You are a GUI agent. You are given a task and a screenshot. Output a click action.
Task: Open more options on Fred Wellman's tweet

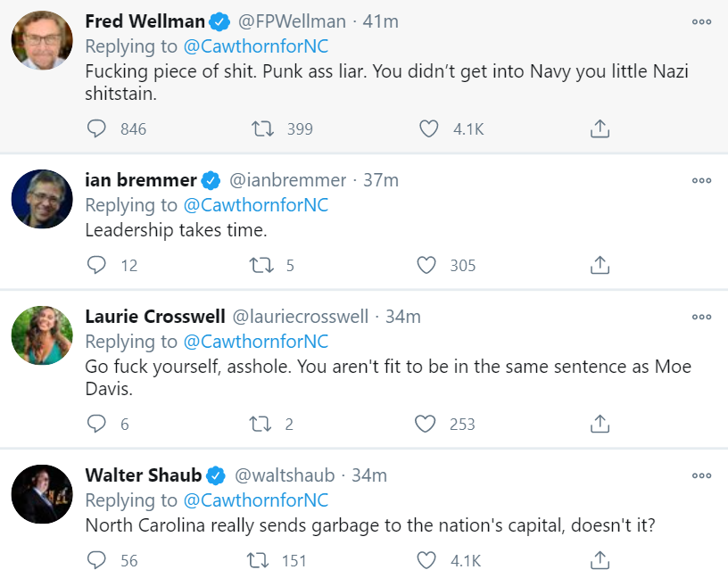(x=702, y=21)
